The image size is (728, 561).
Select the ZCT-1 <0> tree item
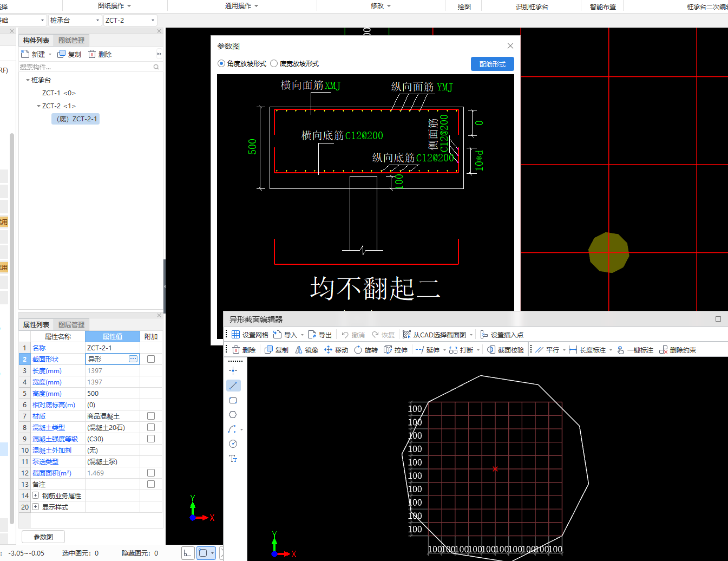[59, 93]
